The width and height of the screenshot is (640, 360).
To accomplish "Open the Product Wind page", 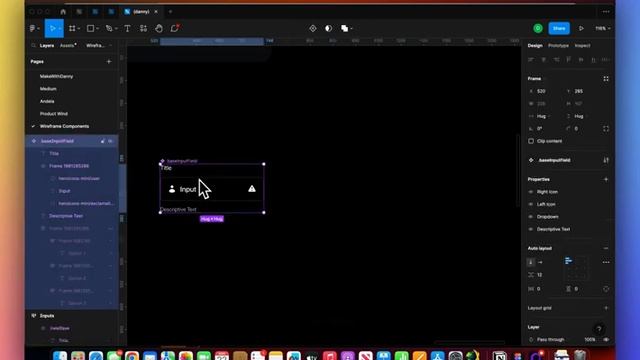I will [x=54, y=113].
